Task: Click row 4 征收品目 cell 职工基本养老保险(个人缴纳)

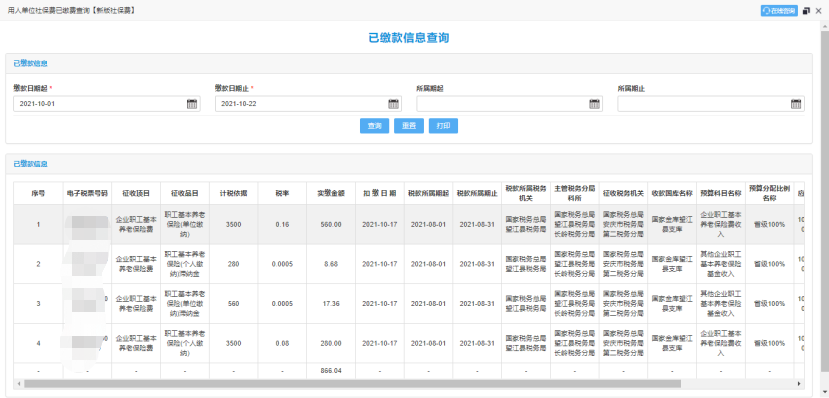Action: click(x=185, y=344)
